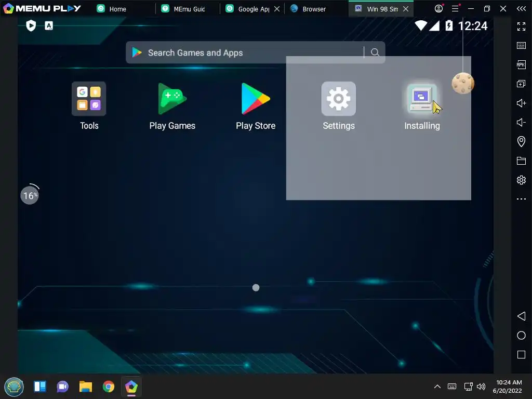Tap the Android Recents square button
The width and height of the screenshot is (532, 399).
pyautogui.click(x=521, y=355)
